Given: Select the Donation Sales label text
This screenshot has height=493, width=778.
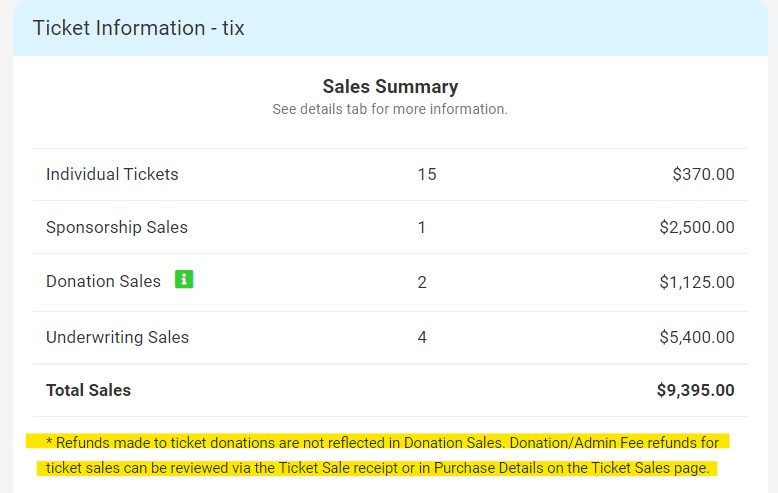Looking at the screenshot, I should point(103,282).
